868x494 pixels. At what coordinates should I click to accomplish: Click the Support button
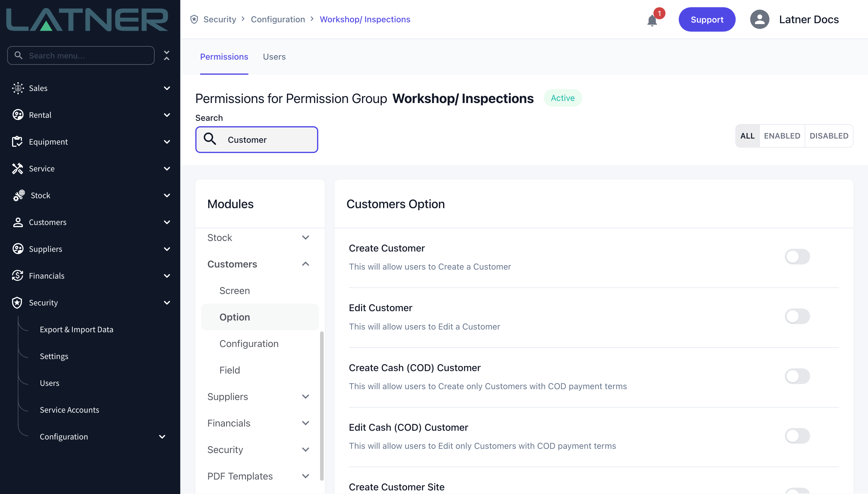click(x=707, y=19)
